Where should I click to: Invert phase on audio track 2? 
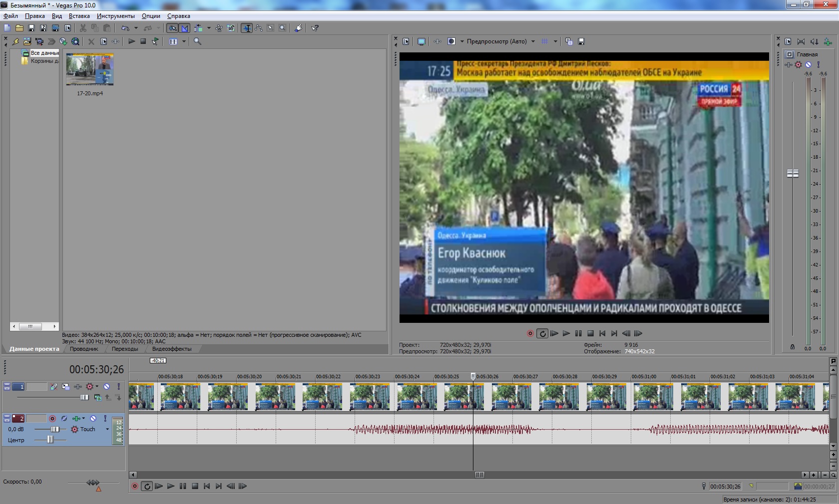64,419
